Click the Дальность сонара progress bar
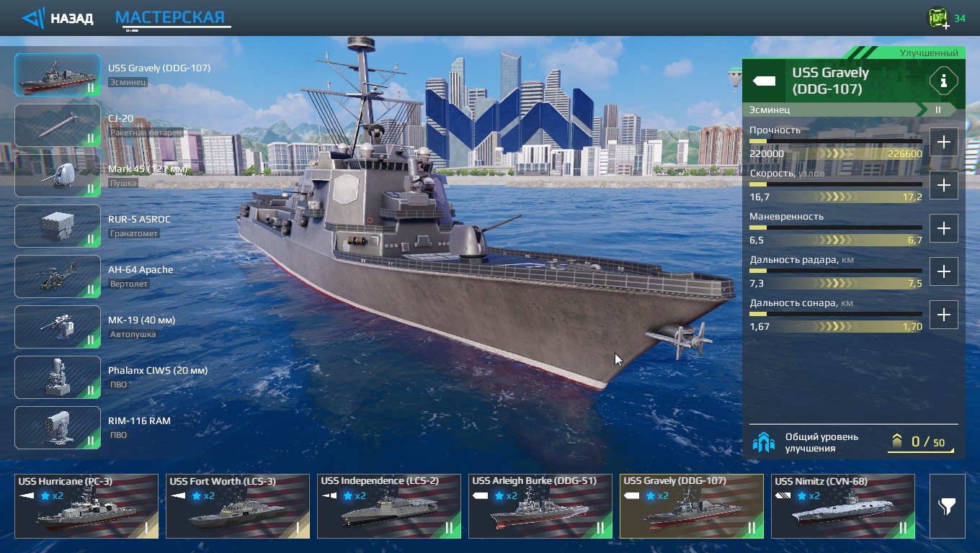 836,314
